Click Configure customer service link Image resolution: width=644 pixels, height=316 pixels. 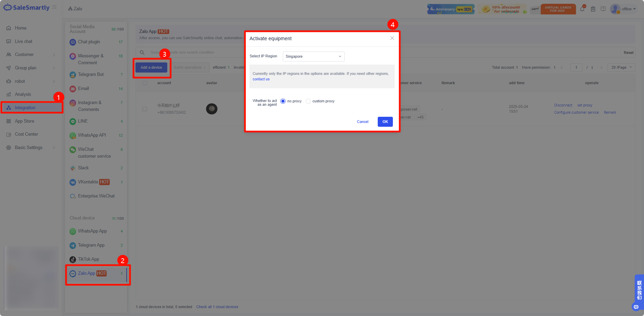(577, 113)
